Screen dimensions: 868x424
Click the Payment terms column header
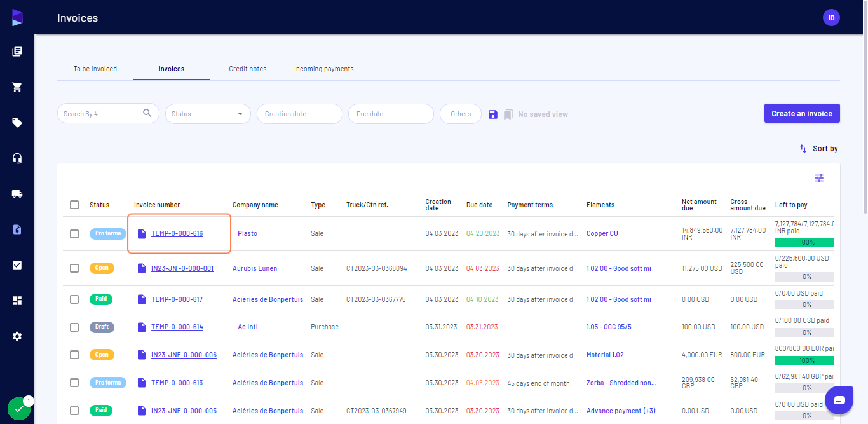point(530,205)
